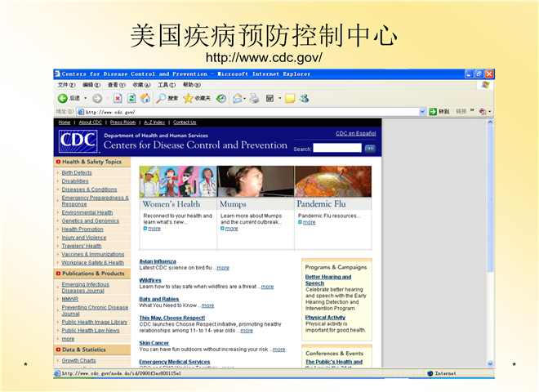Click the Edit page icon

(x=269, y=99)
